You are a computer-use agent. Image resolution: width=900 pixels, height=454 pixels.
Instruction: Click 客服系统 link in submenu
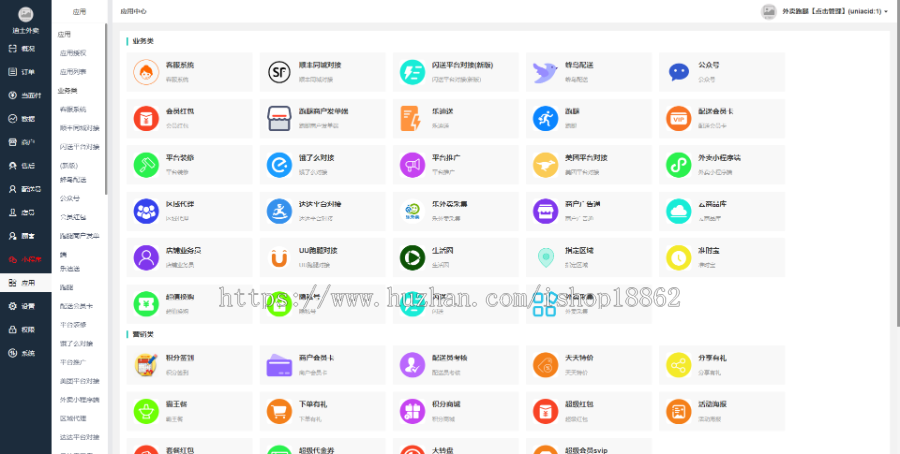point(73,109)
